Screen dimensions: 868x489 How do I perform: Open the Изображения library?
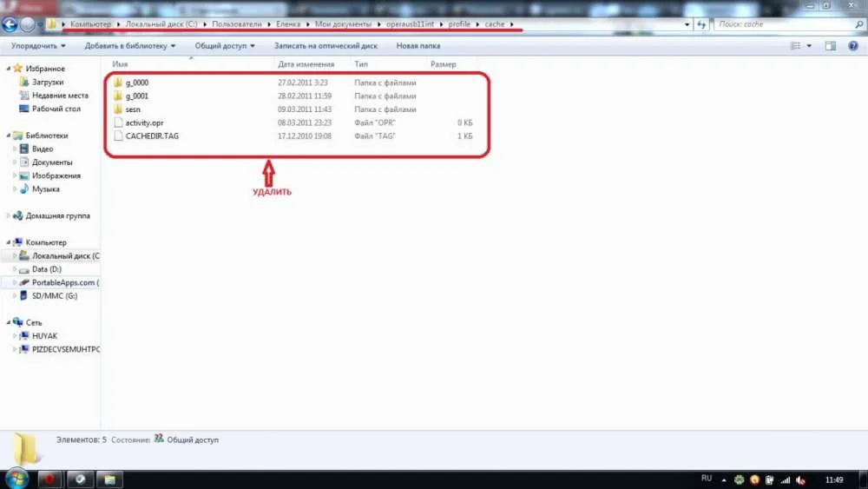(x=56, y=175)
